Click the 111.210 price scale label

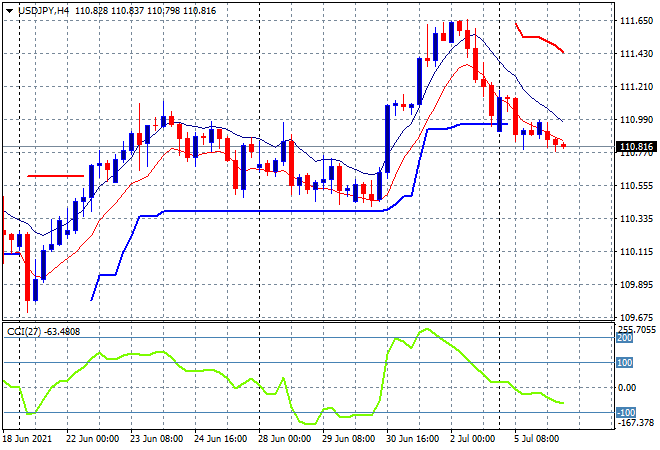pyautogui.click(x=637, y=87)
